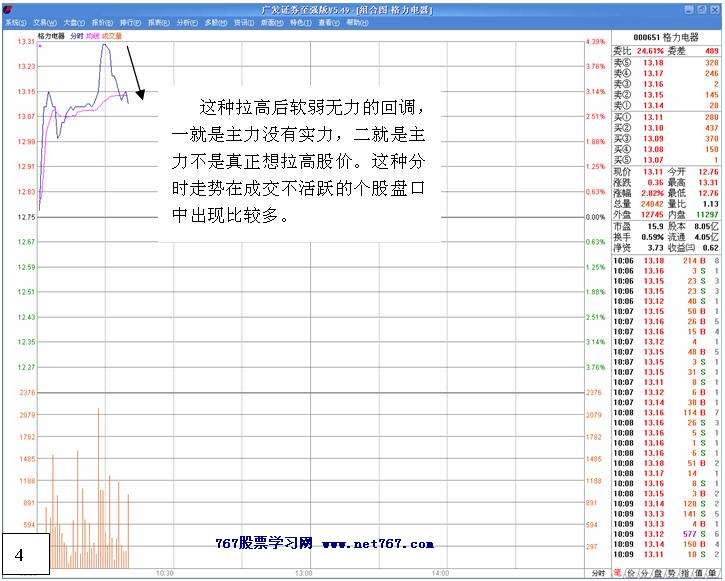Open the 报价(B) menu

[x=102, y=23]
